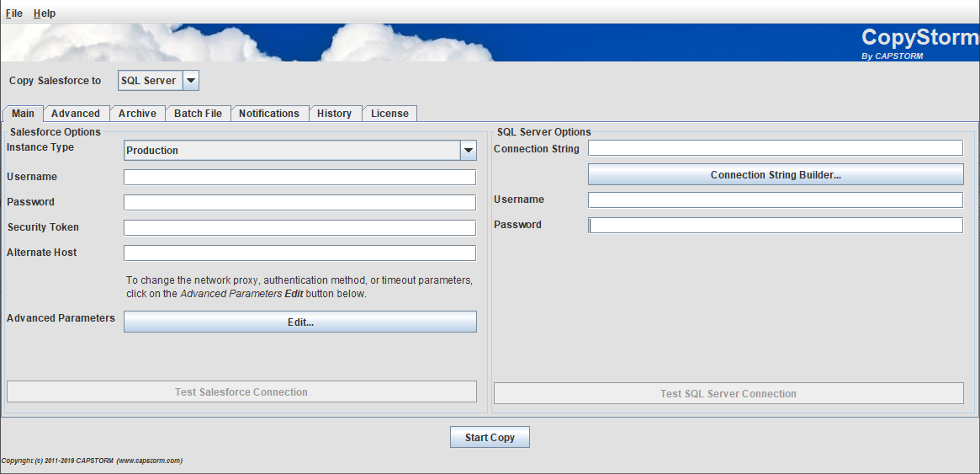Click the Connection String input field
The image size is (980, 474).
tap(776, 148)
